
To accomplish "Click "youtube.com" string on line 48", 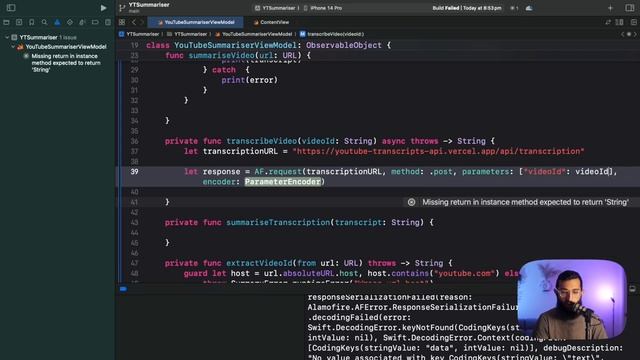I will pos(464,273).
